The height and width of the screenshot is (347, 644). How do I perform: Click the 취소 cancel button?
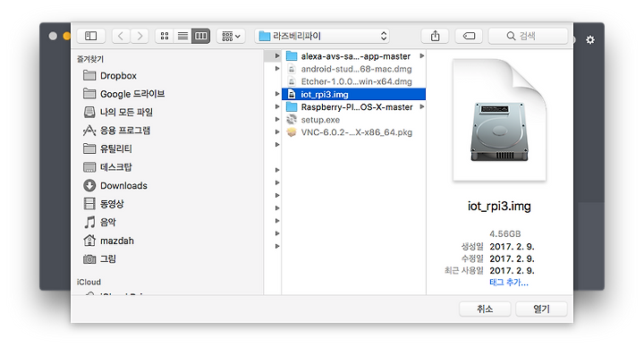click(x=485, y=309)
